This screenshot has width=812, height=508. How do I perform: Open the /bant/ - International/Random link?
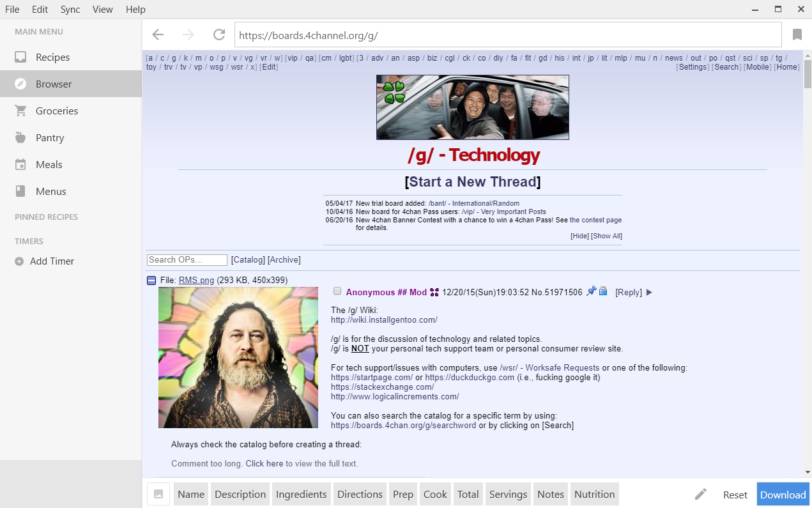point(474,204)
